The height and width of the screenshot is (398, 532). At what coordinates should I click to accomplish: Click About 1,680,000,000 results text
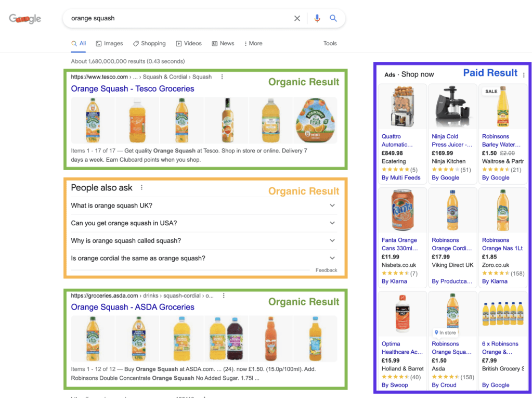click(128, 61)
